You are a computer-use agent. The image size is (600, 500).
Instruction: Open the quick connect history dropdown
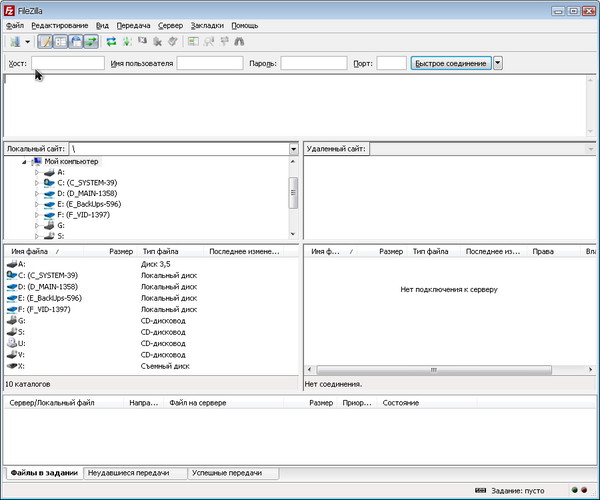click(497, 63)
